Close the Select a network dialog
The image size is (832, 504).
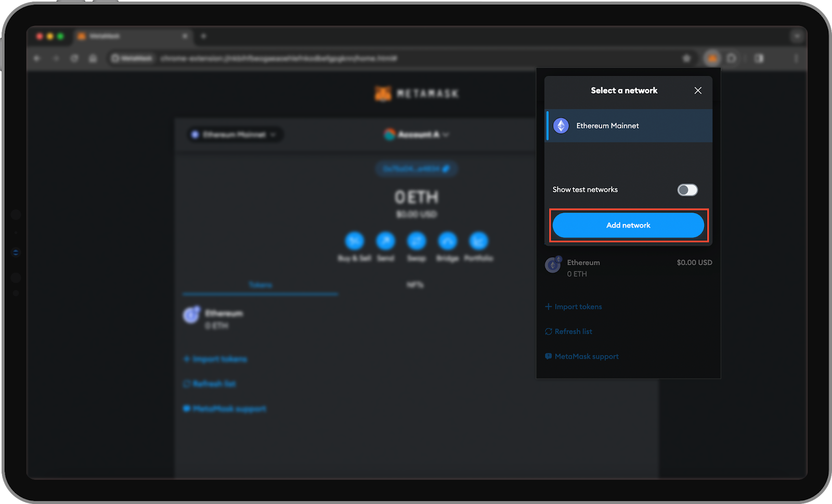(x=698, y=90)
